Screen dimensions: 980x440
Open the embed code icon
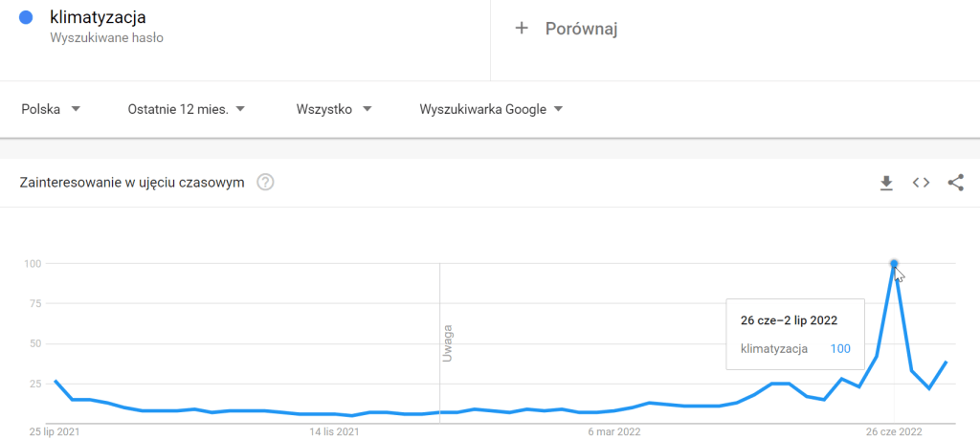click(x=921, y=183)
